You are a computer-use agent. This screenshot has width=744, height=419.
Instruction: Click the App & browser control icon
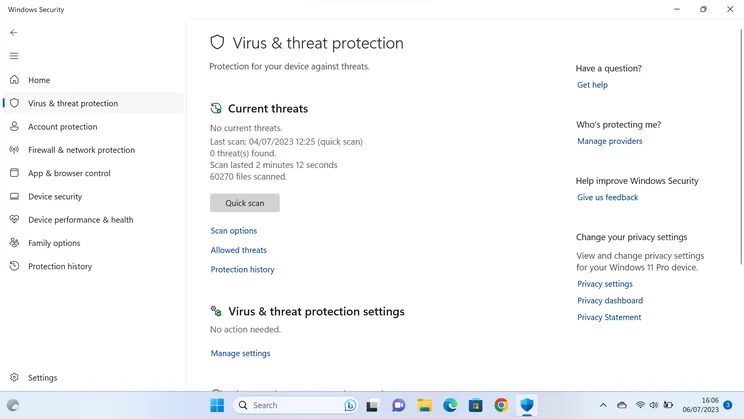click(x=14, y=173)
